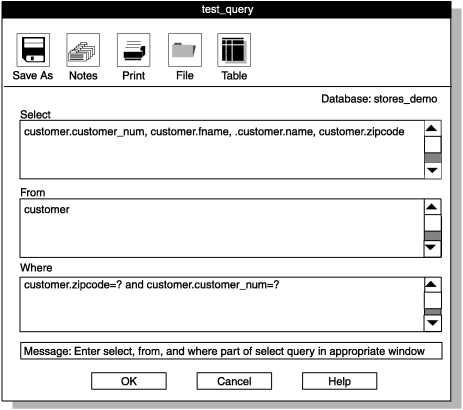Image resolution: width=463 pixels, height=410 pixels.
Task: Click inside the Select text field
Action: tap(222, 150)
